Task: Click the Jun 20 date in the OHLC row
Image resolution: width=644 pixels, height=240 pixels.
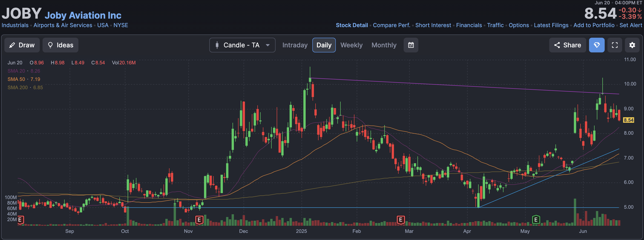Action: click(x=15, y=63)
